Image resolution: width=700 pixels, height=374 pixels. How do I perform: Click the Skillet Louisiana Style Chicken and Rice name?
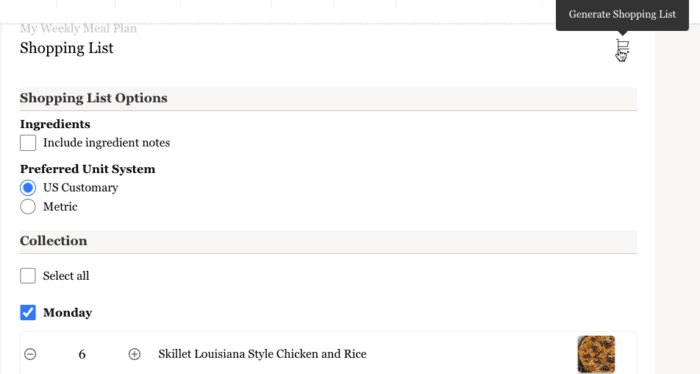pyautogui.click(x=262, y=354)
